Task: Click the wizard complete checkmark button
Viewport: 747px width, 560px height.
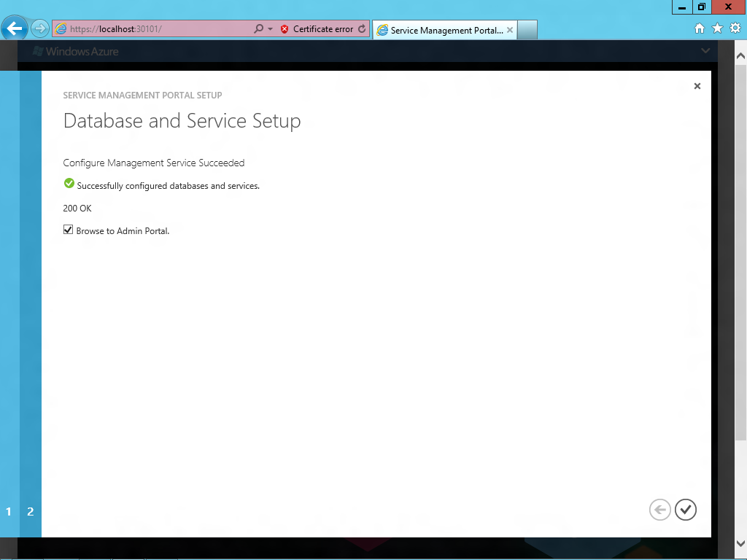Action: coord(686,510)
